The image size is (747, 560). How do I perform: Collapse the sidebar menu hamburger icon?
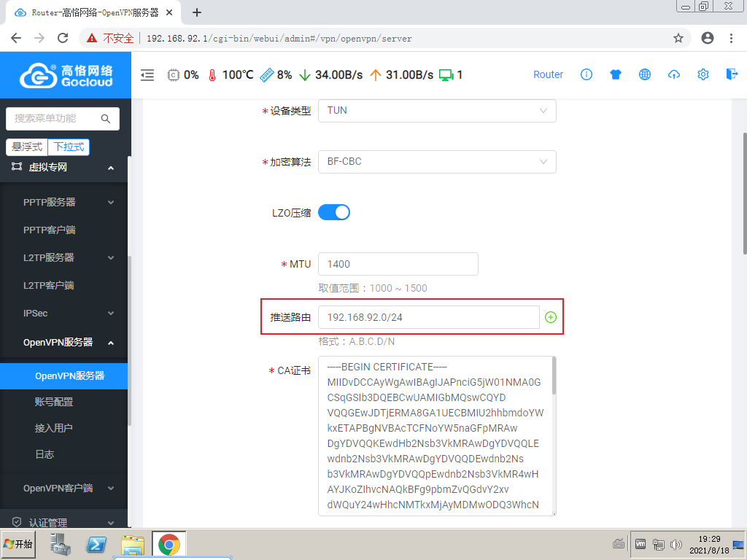coord(147,75)
